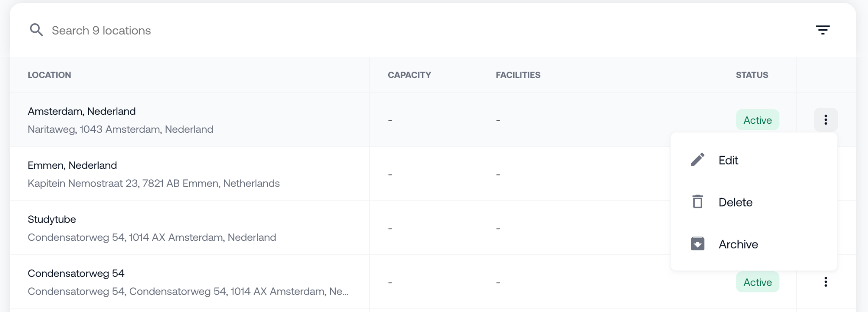Open the Amsterdam, Nederland location
Screen dimensions: 868x312
82,111
